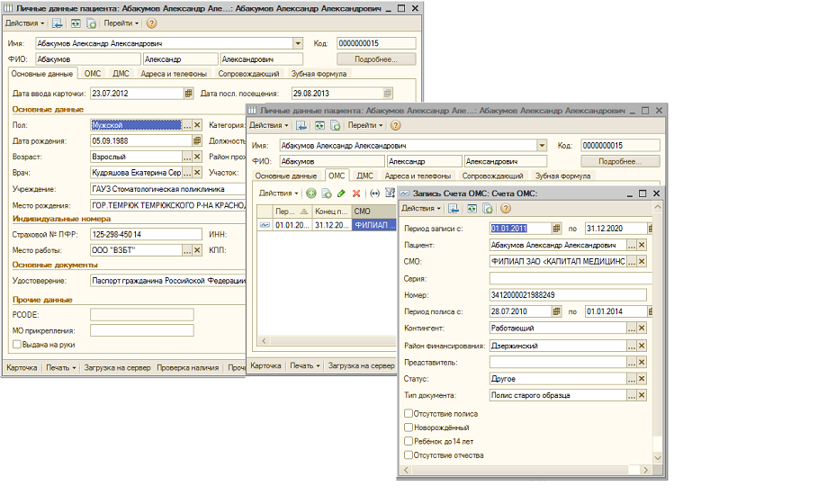Image resolution: width=827 pixels, height=504 pixels.
Task: Click the pencil edit icon in OMS list toolbar
Action: tap(341, 193)
